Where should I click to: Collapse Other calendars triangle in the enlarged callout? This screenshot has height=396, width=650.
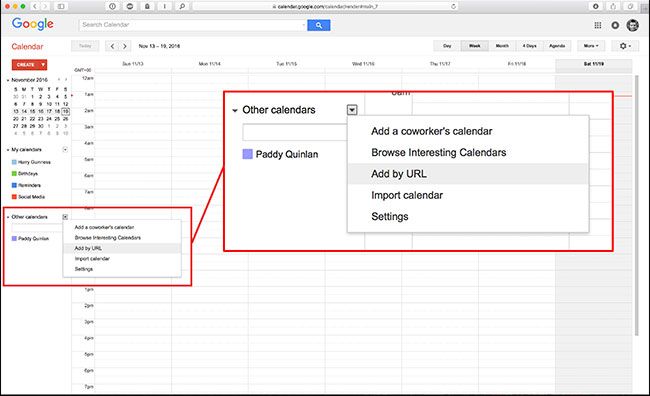tap(235, 110)
